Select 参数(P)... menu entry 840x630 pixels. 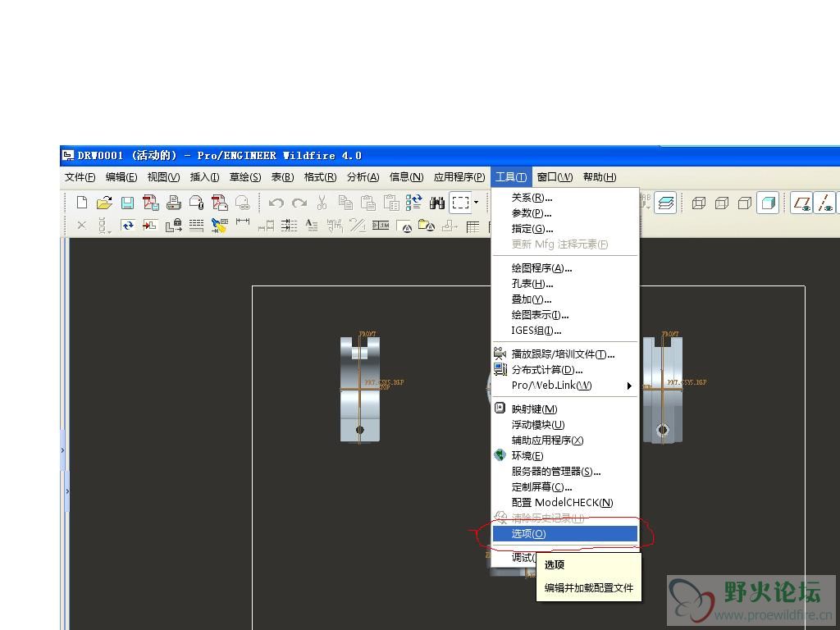pyautogui.click(x=565, y=213)
